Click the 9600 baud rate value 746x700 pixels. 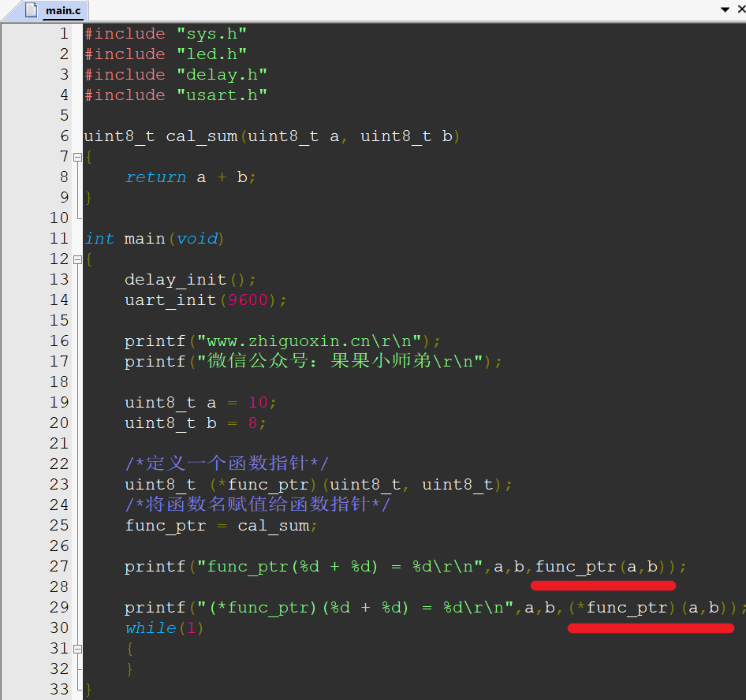click(248, 300)
